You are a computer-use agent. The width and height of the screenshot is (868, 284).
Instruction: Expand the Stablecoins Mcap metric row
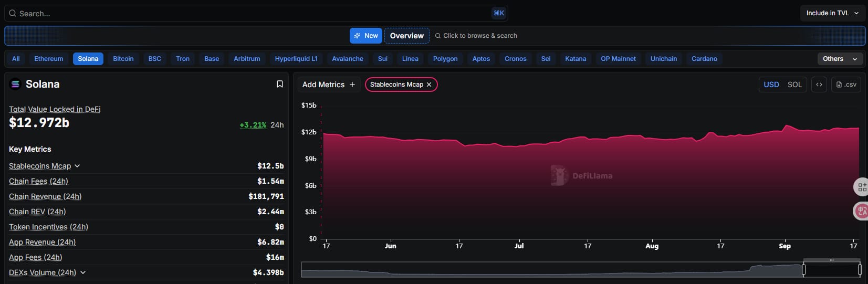click(77, 166)
